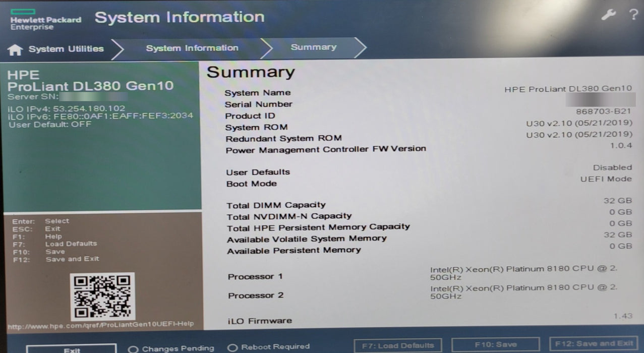Screen dimensions: 644x353
Task: Click the UEFI Mode value
Action: 606,179
